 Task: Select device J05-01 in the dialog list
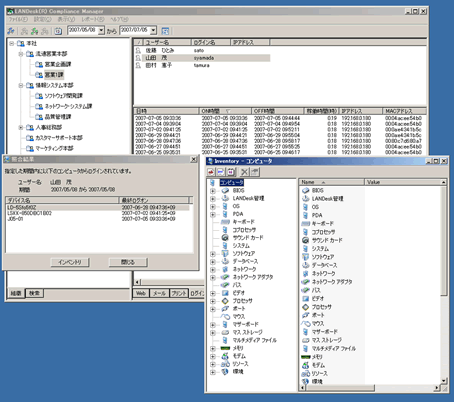tap(97, 219)
